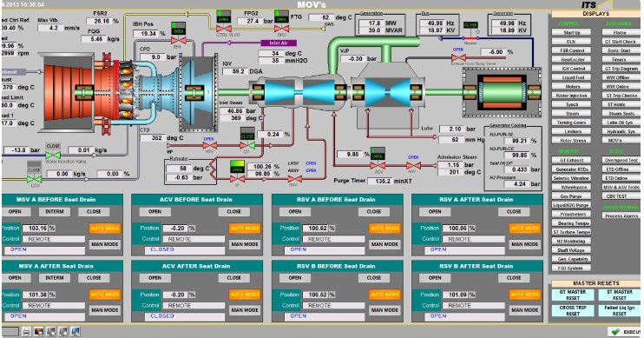Image resolution: width=644 pixels, height=338 pixels.
Task: Click INTERM for MSV A BEFORE Seat Drain
Action: 55,212
